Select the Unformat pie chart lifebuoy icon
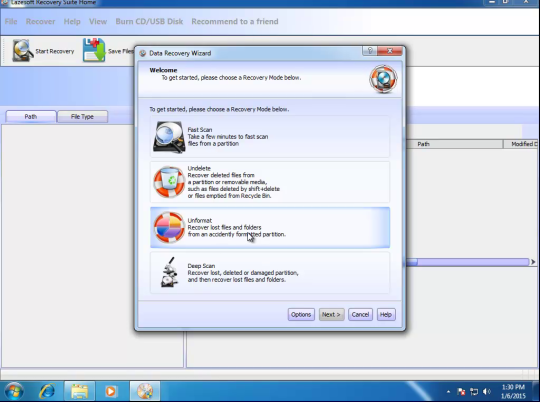The height and width of the screenshot is (402, 540). pyautogui.click(x=169, y=227)
